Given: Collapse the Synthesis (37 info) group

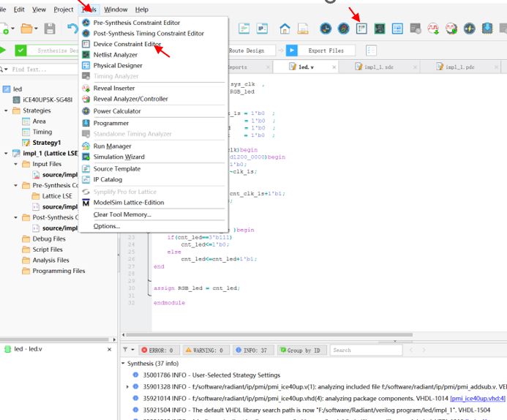Looking at the screenshot, I should click(x=123, y=364).
